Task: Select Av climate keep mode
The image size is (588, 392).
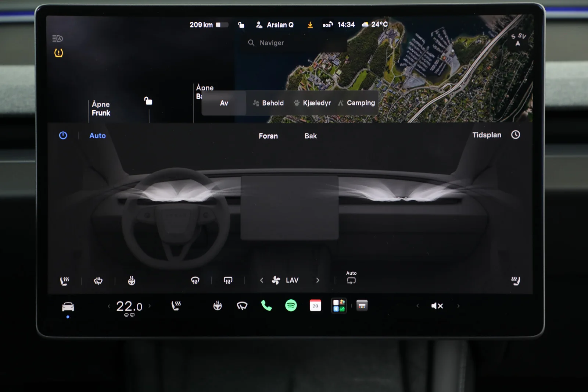Action: 224,103
